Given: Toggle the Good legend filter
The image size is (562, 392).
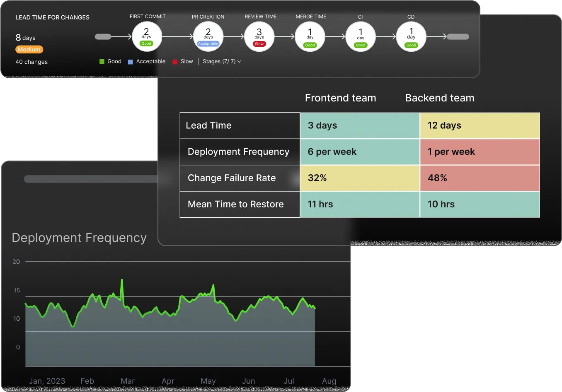Looking at the screenshot, I should click(110, 61).
